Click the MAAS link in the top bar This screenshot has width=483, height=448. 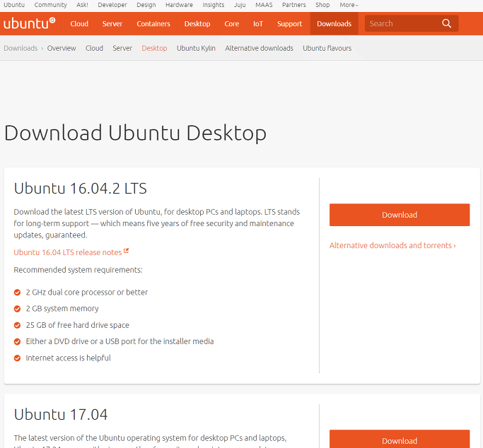(x=264, y=5)
